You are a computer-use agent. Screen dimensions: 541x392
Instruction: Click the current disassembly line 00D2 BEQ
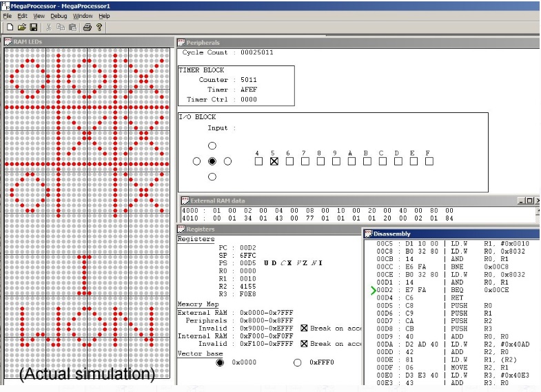pyautogui.click(x=442, y=290)
